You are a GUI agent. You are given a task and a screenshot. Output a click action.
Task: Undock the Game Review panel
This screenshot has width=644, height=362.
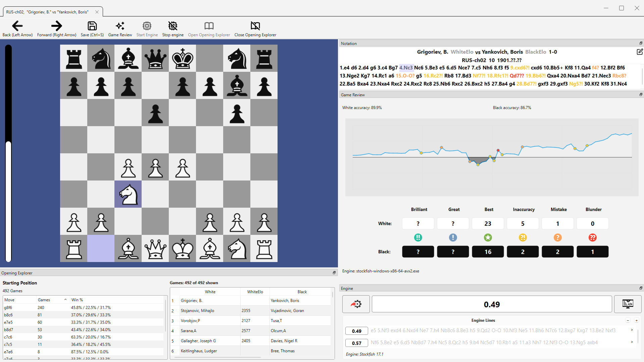coord(641,95)
